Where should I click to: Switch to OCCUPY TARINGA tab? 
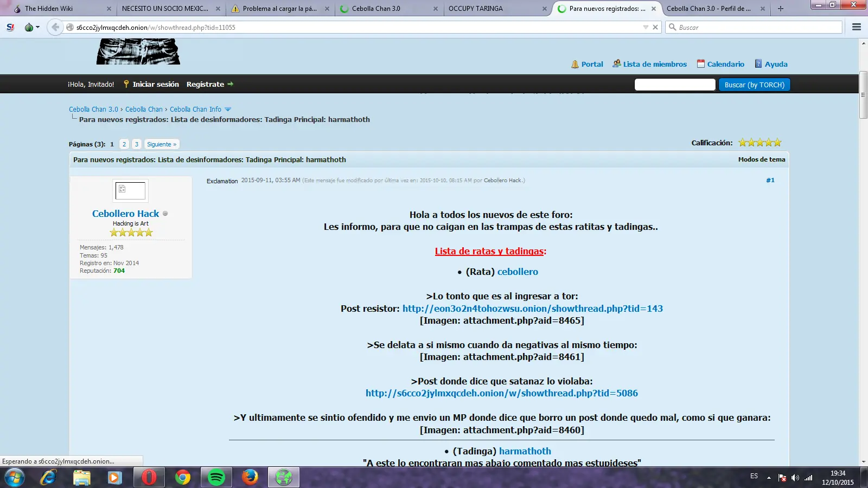(x=497, y=9)
